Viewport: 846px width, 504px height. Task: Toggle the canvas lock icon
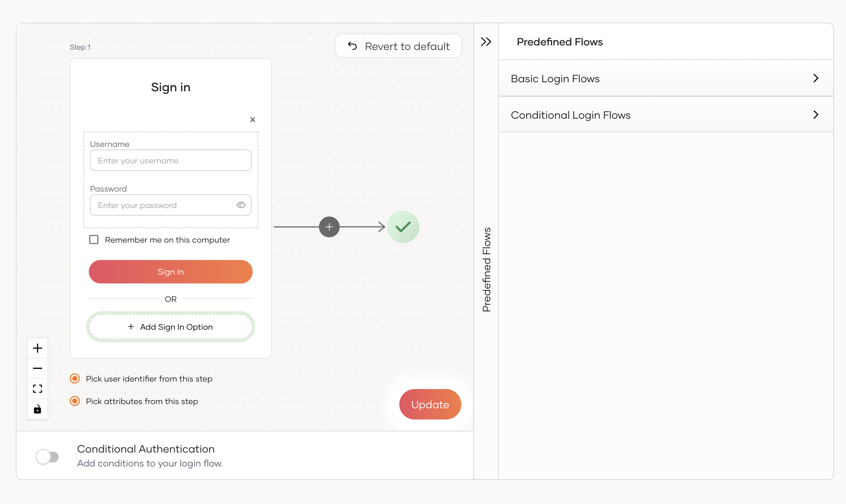pos(38,409)
